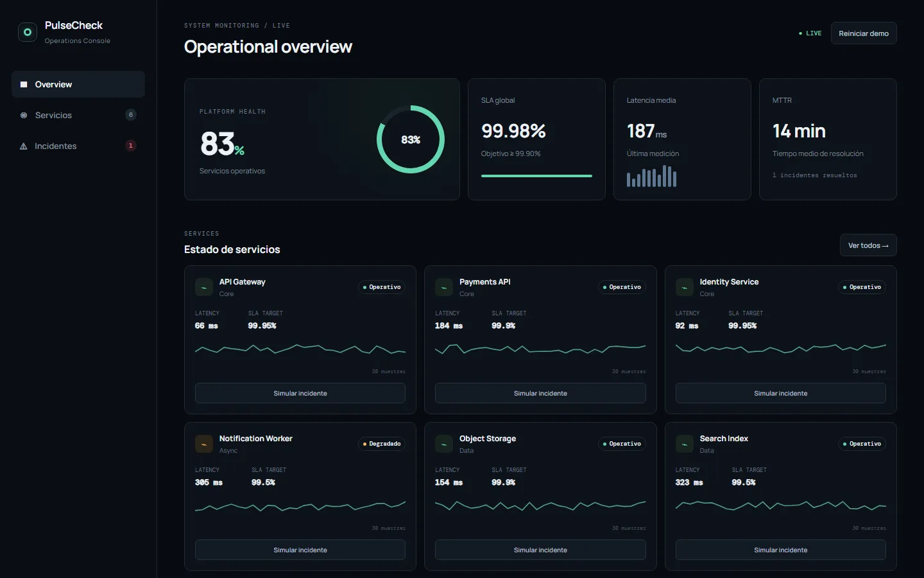Select the Servicios sidebar icon
This screenshot has height=578, width=924.
(x=24, y=115)
